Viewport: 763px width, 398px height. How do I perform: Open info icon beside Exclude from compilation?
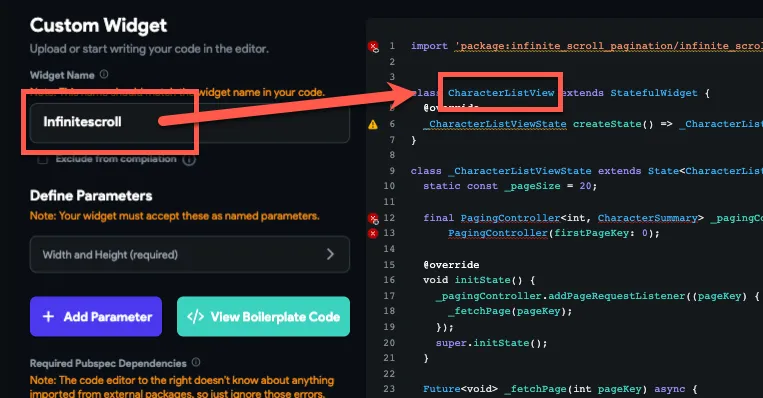click(189, 160)
